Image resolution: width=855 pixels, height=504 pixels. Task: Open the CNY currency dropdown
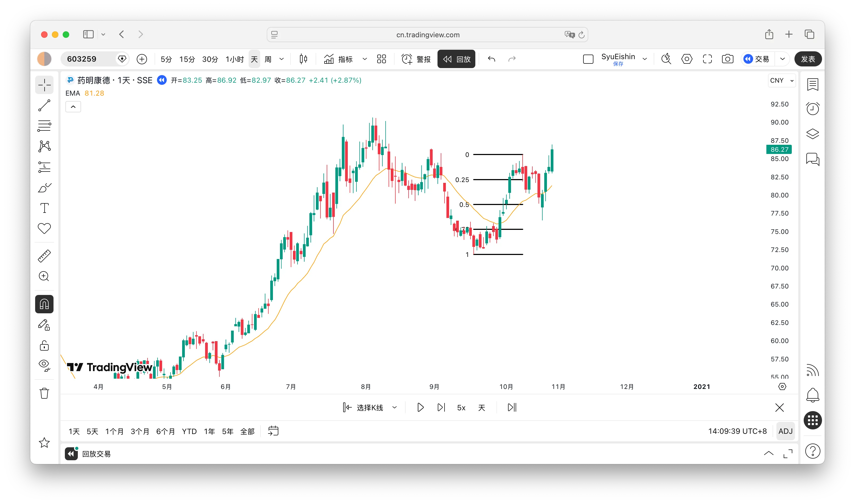781,80
